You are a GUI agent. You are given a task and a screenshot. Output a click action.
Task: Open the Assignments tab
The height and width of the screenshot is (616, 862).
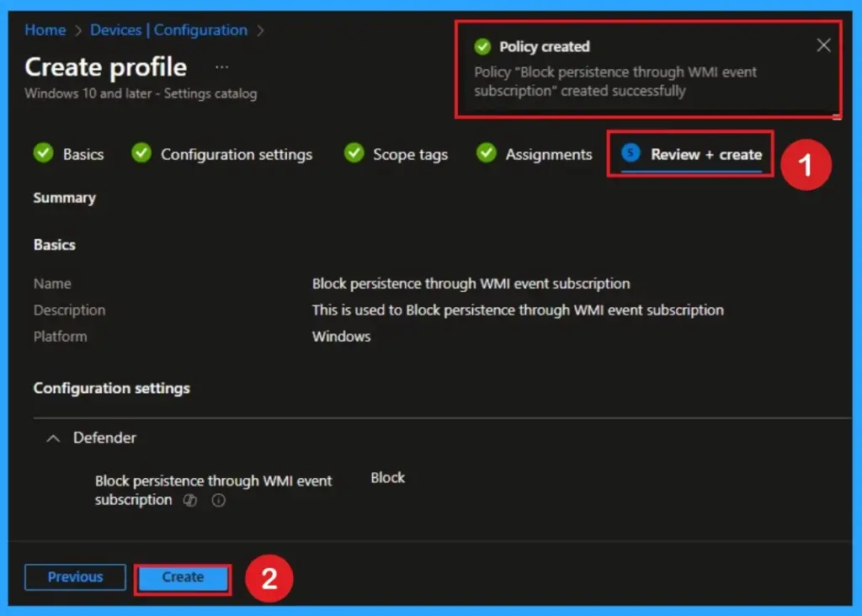tap(549, 154)
